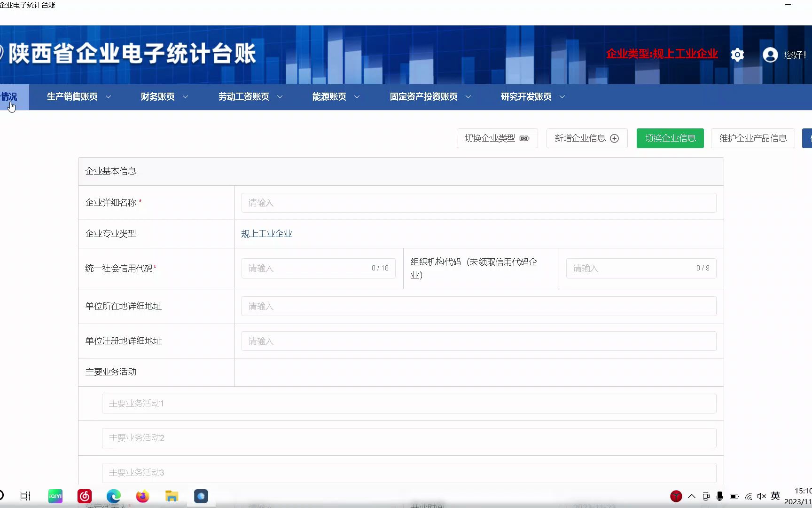The image size is (812, 508).
Task: Expand chevron next to 生产销售账页
Action: 109,97
